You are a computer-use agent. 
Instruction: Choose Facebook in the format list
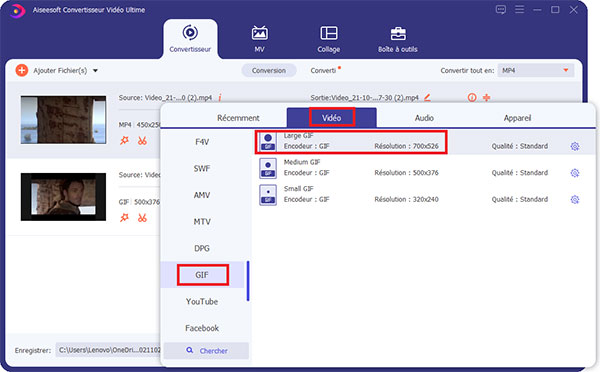coord(202,328)
